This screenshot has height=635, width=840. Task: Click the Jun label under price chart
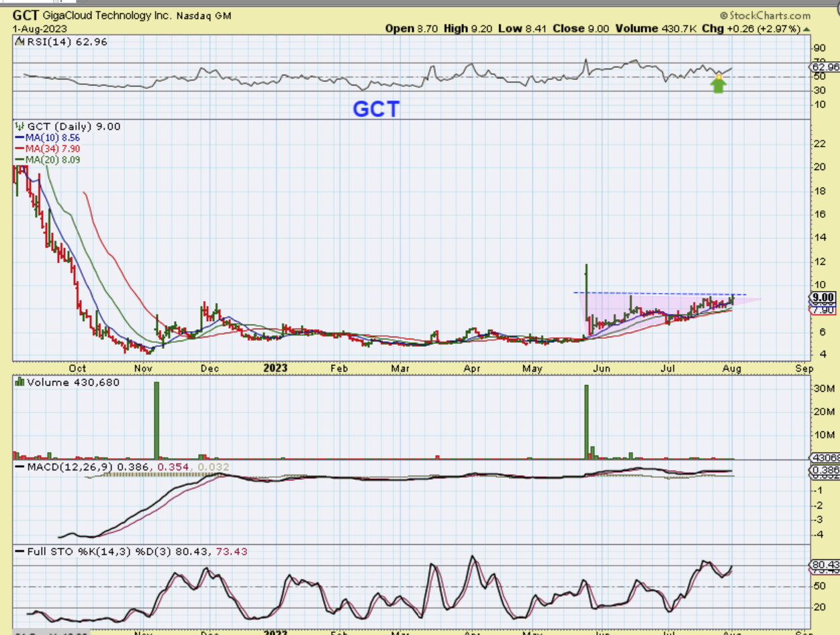point(602,368)
